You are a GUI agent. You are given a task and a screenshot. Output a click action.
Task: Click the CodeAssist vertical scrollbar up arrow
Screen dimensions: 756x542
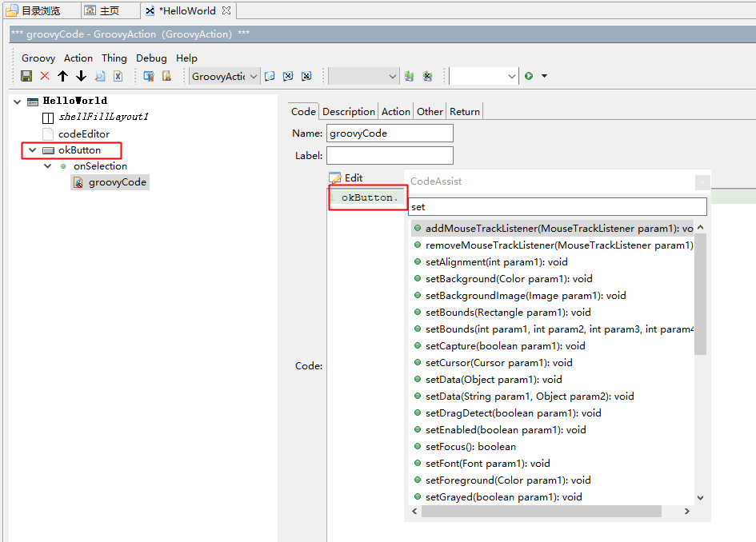(x=701, y=227)
